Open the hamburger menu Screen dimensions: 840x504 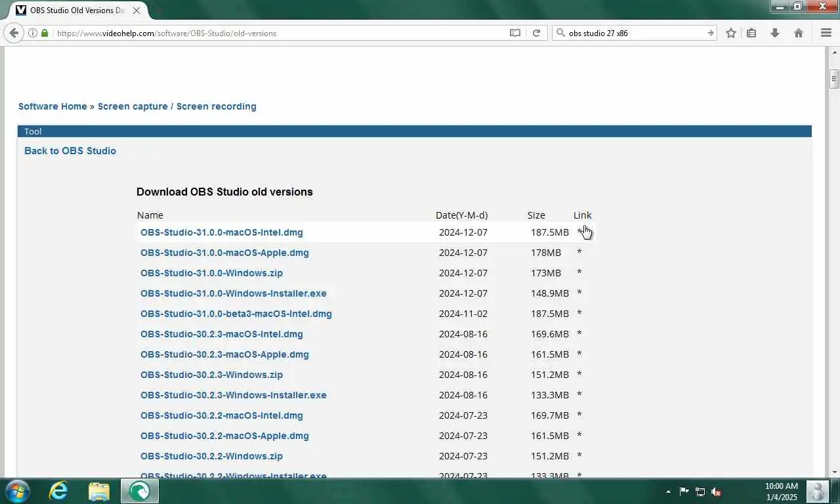point(826,33)
